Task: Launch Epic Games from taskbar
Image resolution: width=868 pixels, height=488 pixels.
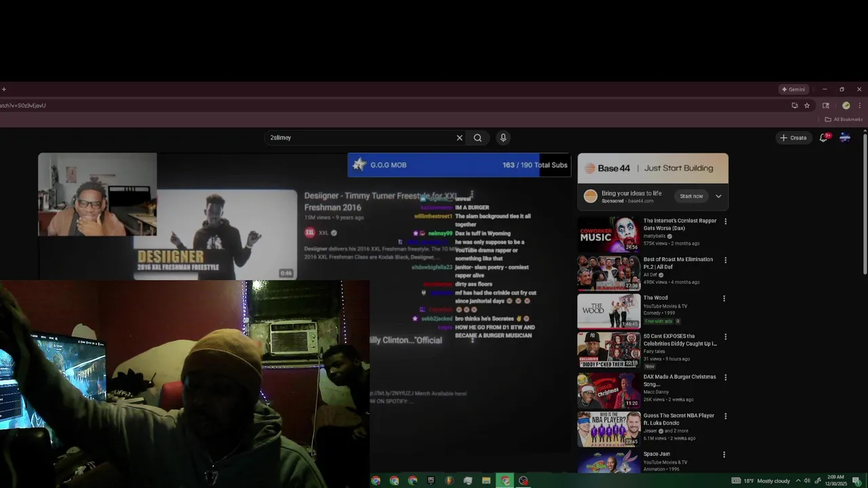Action: [x=431, y=481]
